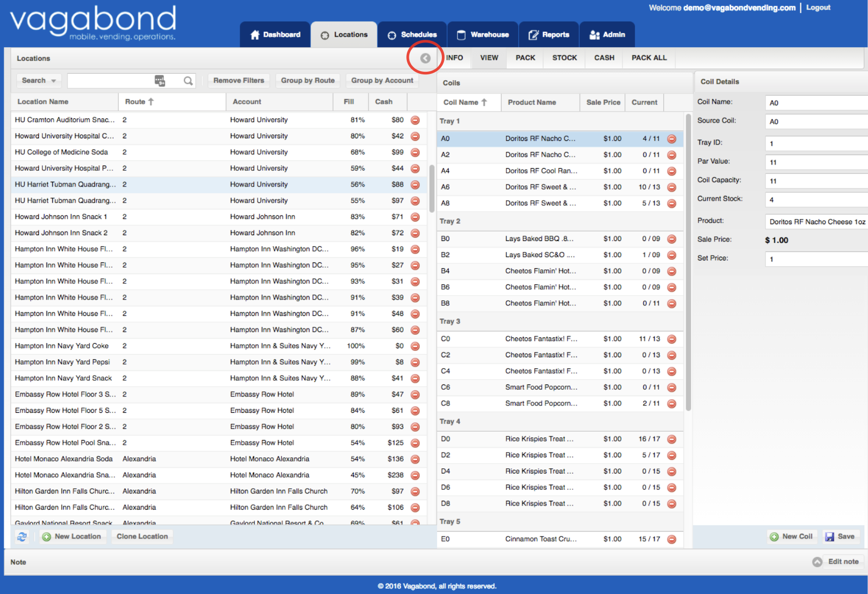The height and width of the screenshot is (594, 868).
Task: Click the Edit note arrow icon
Action: [817, 562]
